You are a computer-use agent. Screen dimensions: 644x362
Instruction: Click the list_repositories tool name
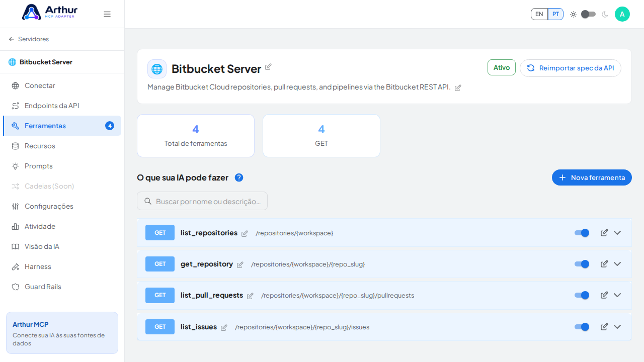(x=209, y=233)
